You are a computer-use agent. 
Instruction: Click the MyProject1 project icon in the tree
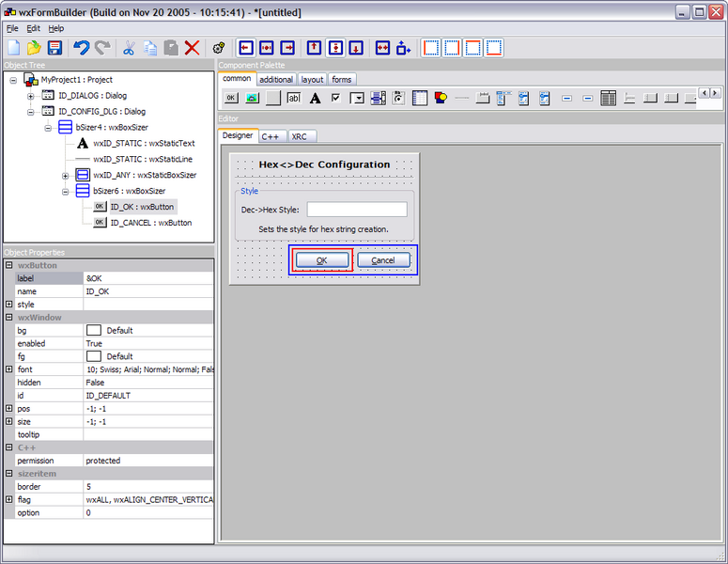(31, 80)
